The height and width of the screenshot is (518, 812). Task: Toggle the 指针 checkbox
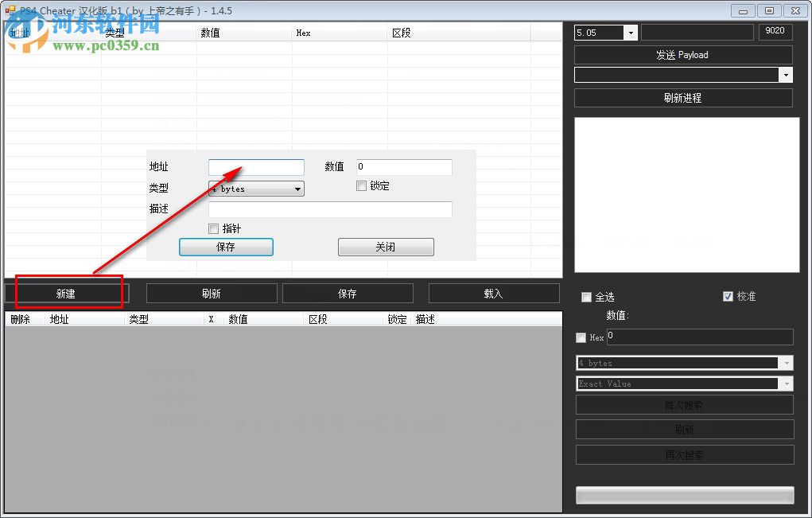pos(213,228)
